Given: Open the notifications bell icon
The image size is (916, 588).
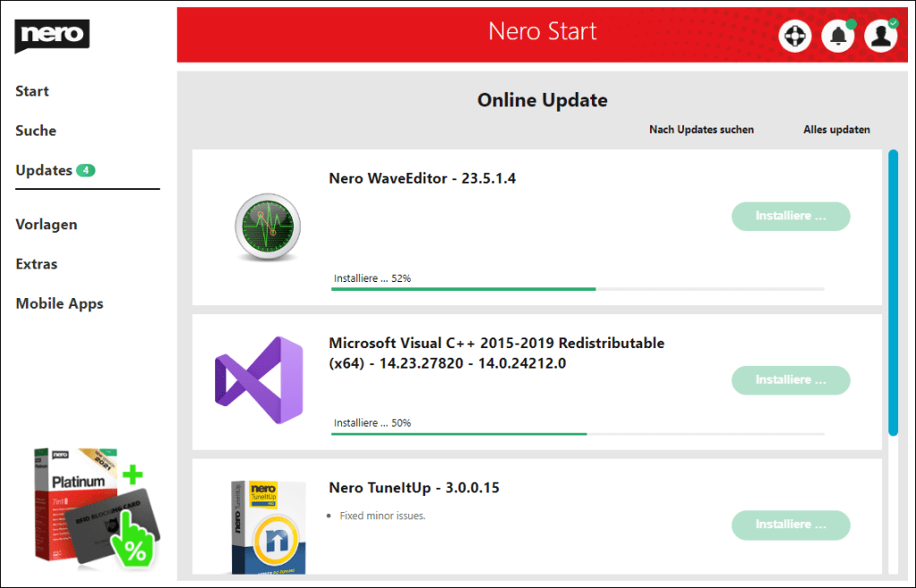Looking at the screenshot, I should click(838, 36).
